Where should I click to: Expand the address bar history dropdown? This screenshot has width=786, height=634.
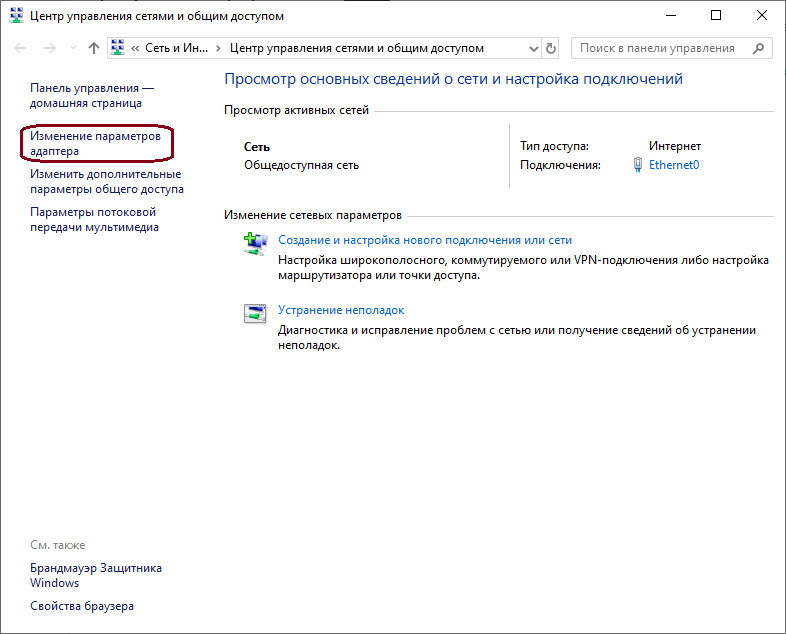pyautogui.click(x=534, y=49)
